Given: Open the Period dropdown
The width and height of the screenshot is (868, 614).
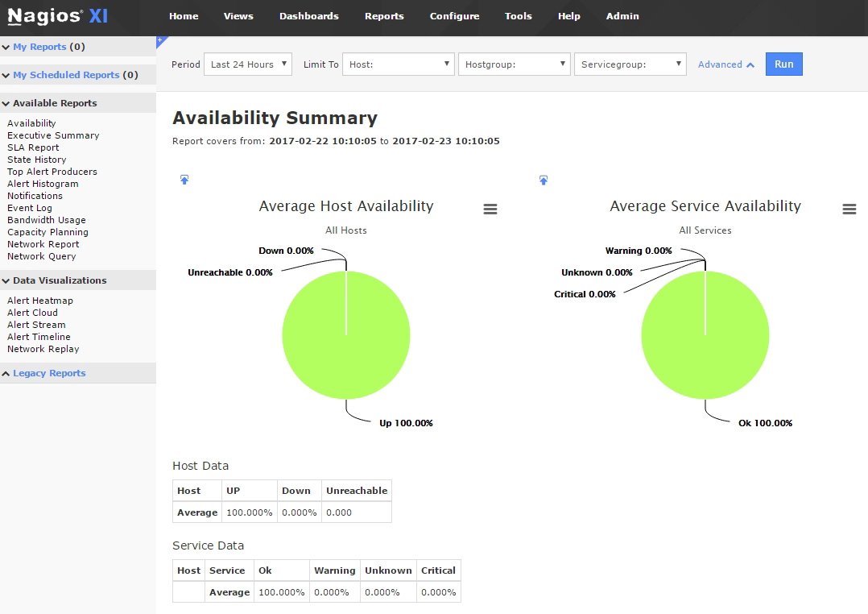Looking at the screenshot, I should click(x=248, y=64).
